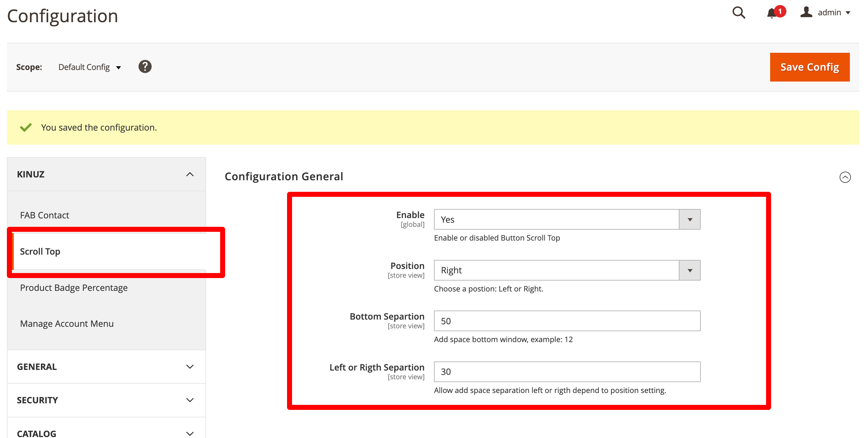The width and height of the screenshot is (868, 438).
Task: Open Product Badge Percentage settings
Action: [74, 287]
